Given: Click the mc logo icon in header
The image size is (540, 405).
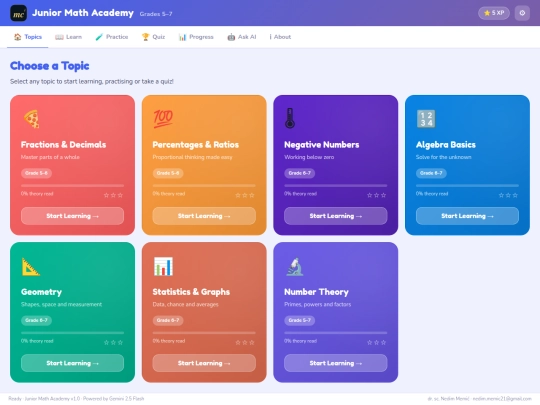Looking at the screenshot, I should point(18,13).
